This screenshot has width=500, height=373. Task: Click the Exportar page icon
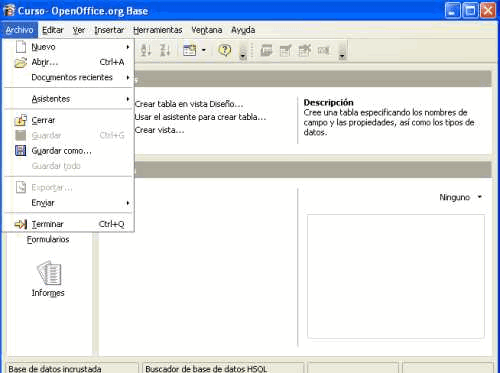click(x=21, y=187)
